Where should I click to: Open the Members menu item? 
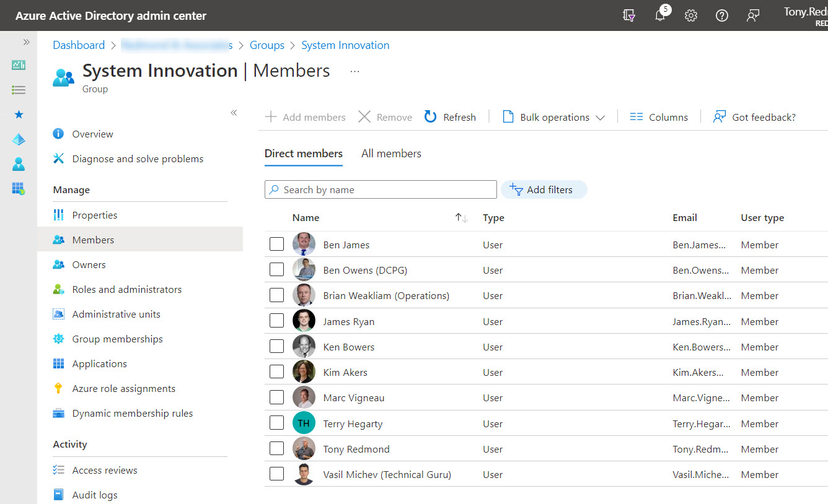pyautogui.click(x=140, y=240)
